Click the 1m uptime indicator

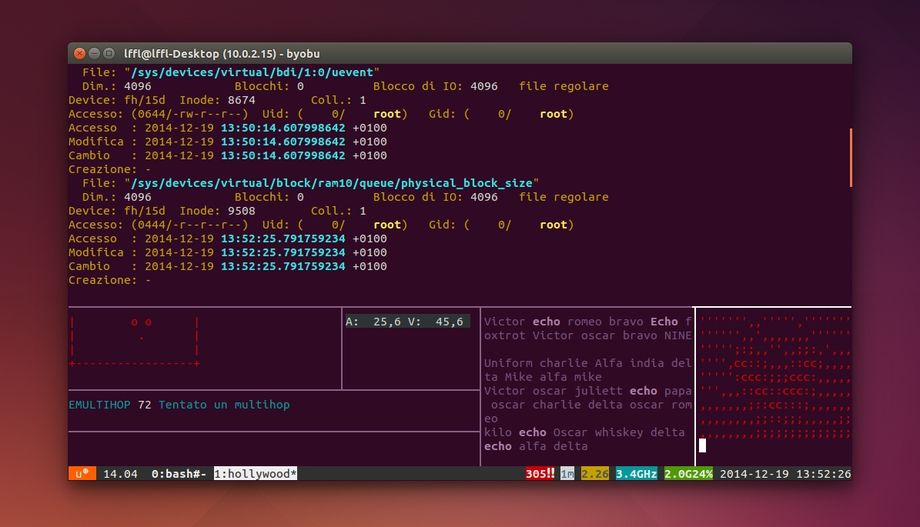click(x=567, y=474)
